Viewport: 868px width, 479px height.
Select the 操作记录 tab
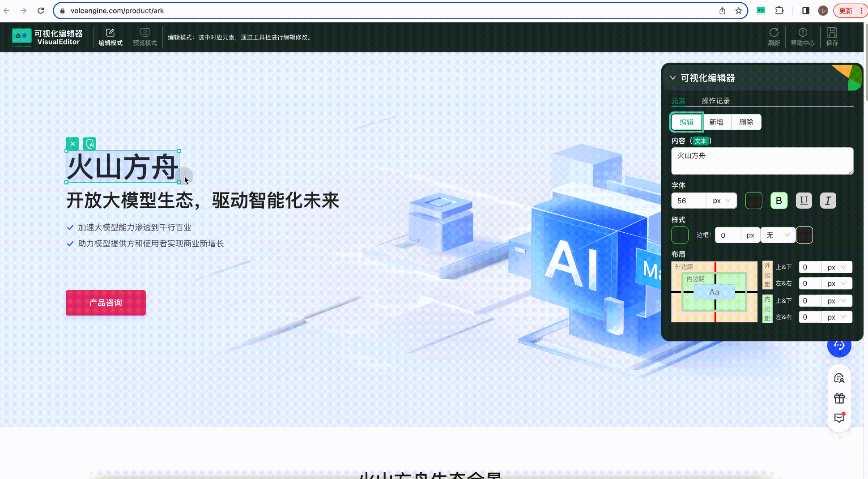point(715,101)
